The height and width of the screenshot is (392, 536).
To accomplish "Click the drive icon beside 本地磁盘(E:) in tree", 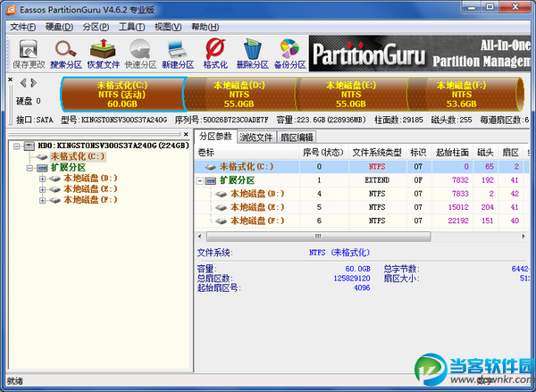I will 54,189.
